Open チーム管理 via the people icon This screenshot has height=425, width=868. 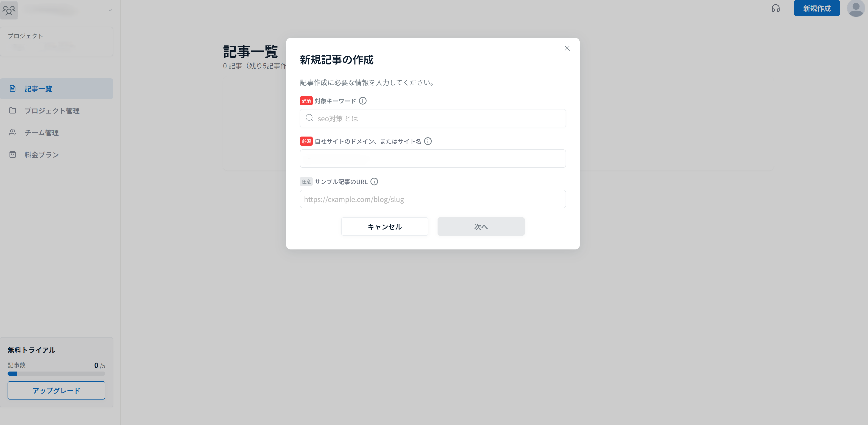[12, 132]
